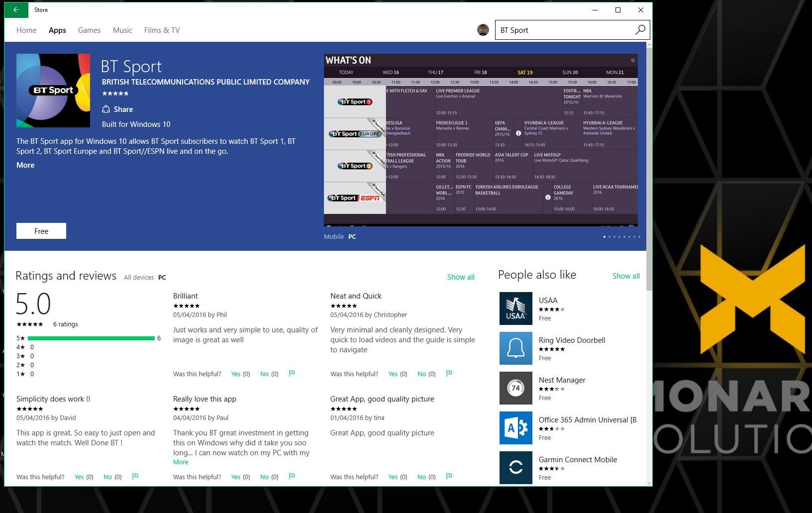Image resolution: width=812 pixels, height=513 pixels.
Task: Select the fourth screenshot carousel dot
Action: 619,237
